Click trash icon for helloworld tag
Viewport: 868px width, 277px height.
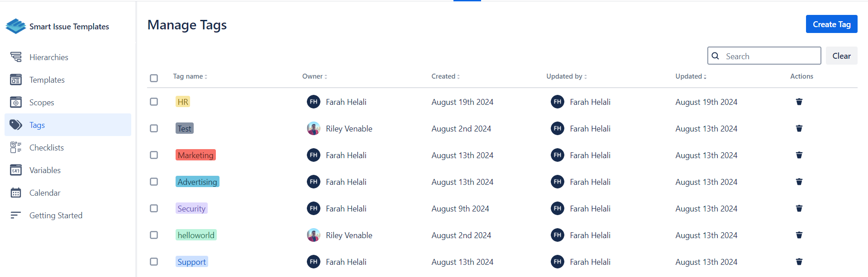[799, 235]
